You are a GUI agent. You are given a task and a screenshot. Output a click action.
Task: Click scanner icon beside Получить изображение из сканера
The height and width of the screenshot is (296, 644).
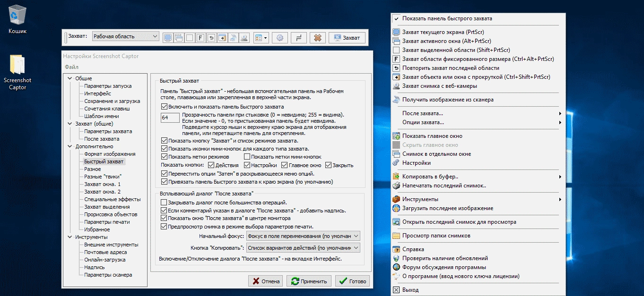pos(396,100)
